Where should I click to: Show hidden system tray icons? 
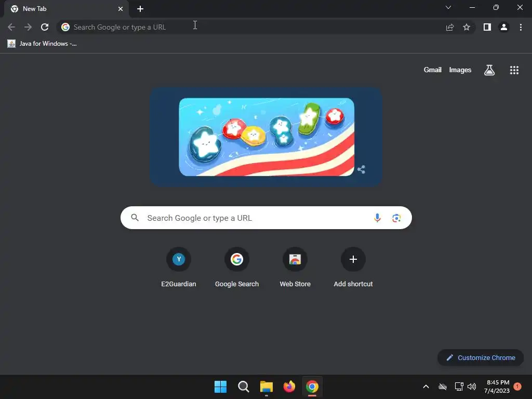point(426,387)
